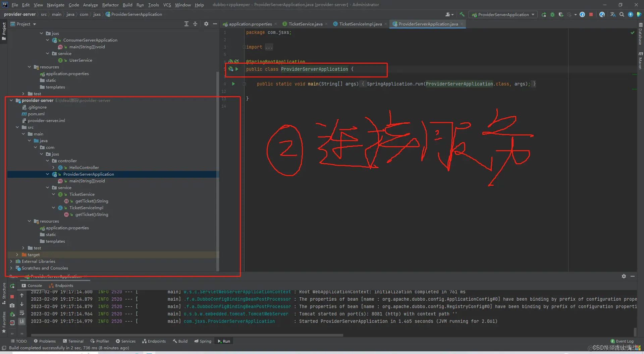Image resolution: width=644 pixels, height=354 pixels.
Task: Click the console horizontal scrollbar
Action: [x=187, y=335]
